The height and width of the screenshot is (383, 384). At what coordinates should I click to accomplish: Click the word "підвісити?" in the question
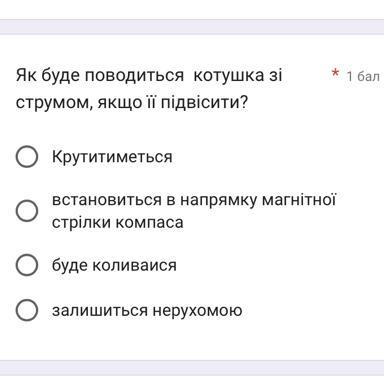click(x=205, y=103)
